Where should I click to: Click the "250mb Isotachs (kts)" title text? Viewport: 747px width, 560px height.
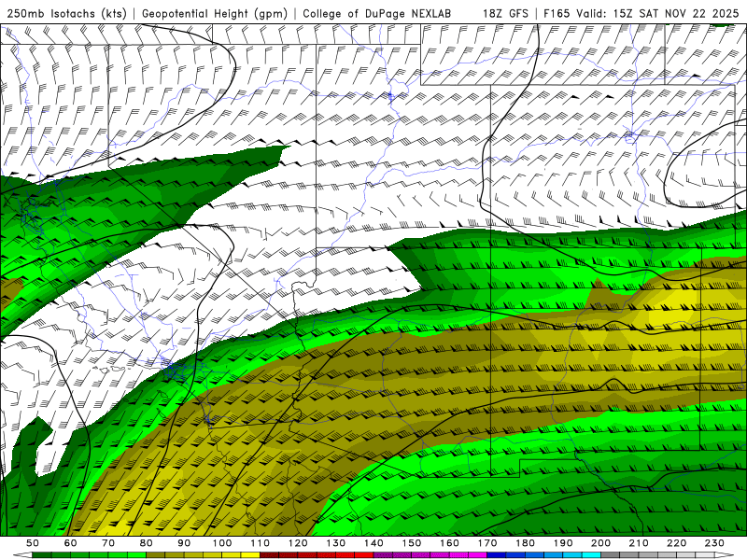point(66,13)
